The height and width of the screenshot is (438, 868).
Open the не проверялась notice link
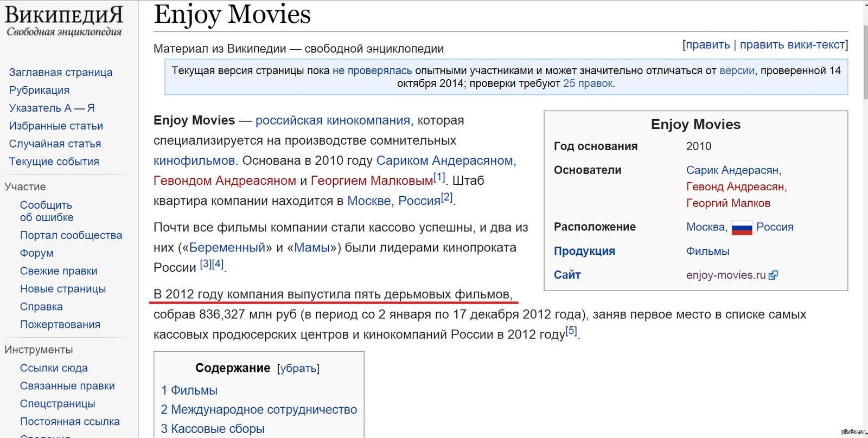point(372,70)
